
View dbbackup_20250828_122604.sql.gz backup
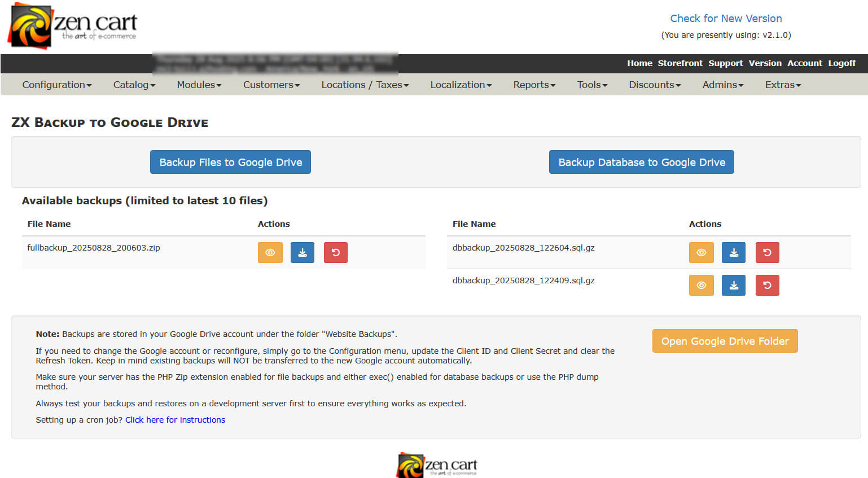701,252
